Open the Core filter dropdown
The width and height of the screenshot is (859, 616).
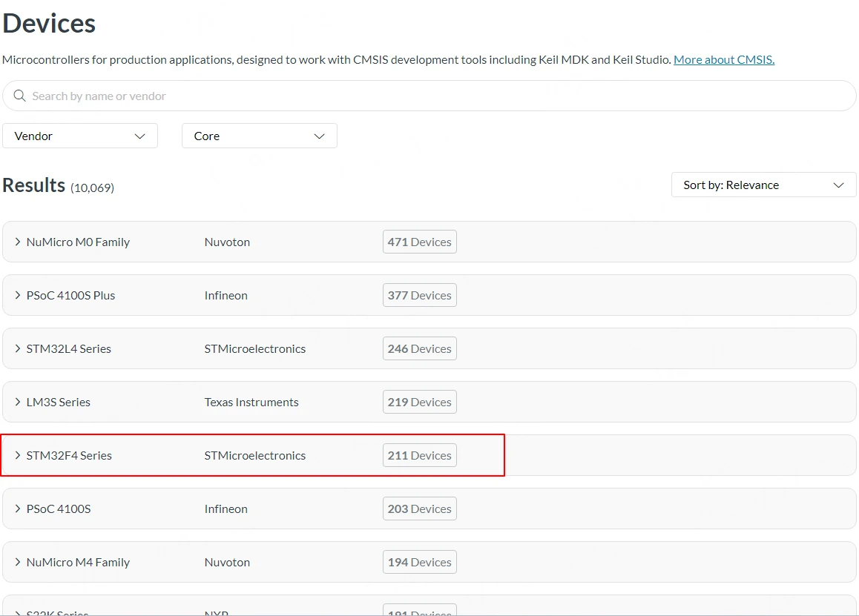[x=260, y=136]
